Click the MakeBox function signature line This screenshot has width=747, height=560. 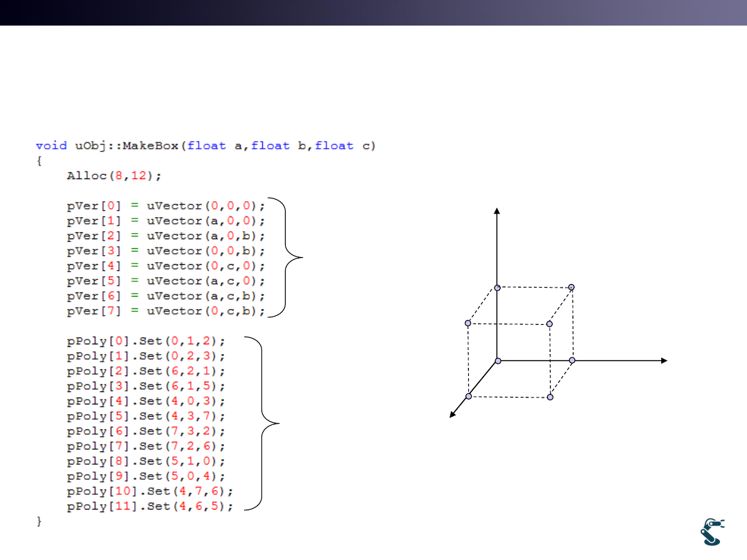[x=205, y=146]
